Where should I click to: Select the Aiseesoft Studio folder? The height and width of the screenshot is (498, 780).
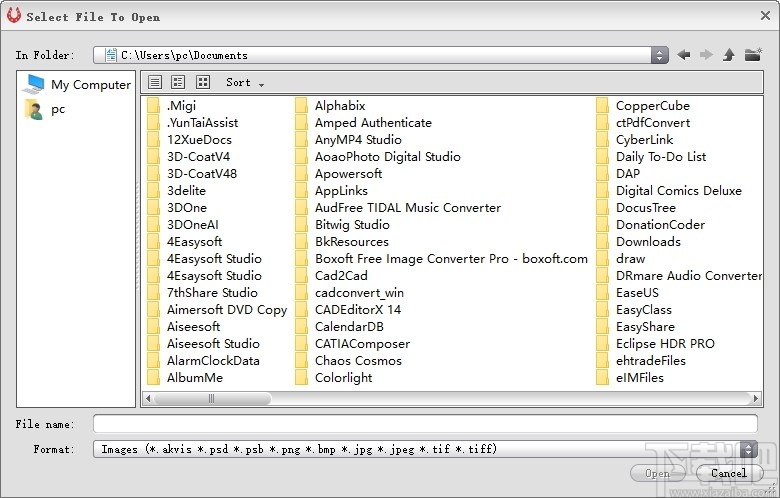click(203, 344)
